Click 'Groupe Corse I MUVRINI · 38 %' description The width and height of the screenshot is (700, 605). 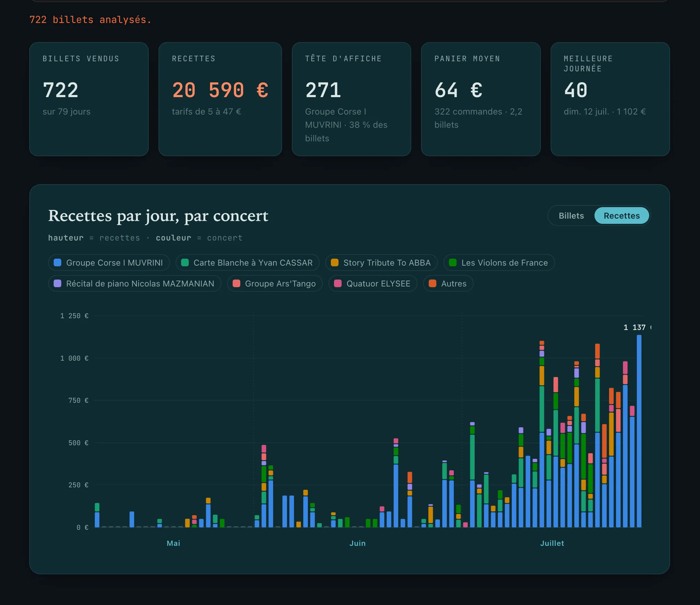(346, 125)
